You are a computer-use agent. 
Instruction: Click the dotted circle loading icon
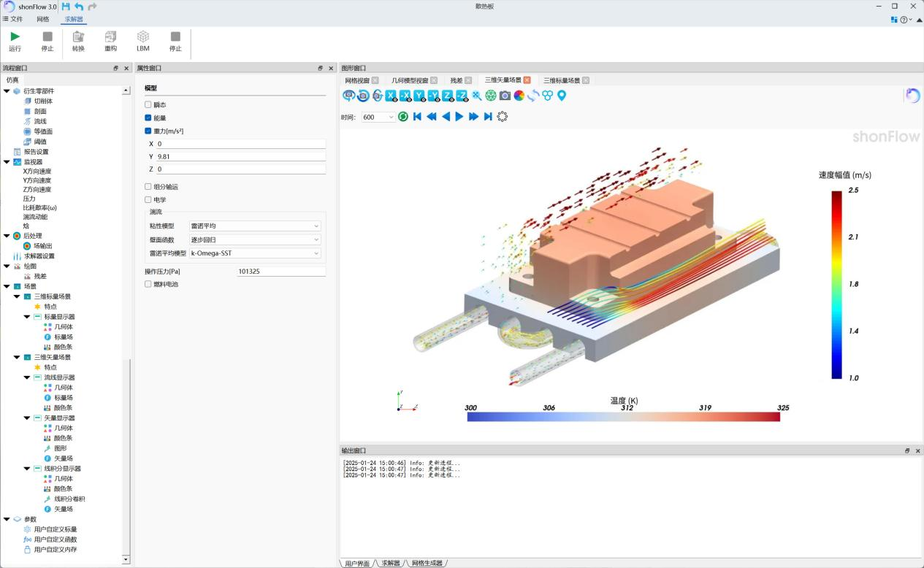[x=503, y=117]
